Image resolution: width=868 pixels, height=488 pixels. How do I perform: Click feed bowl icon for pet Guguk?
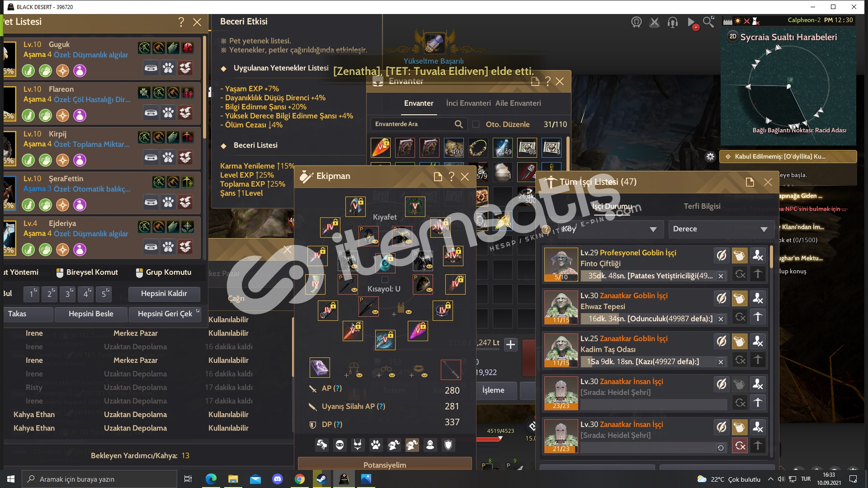coord(151,68)
